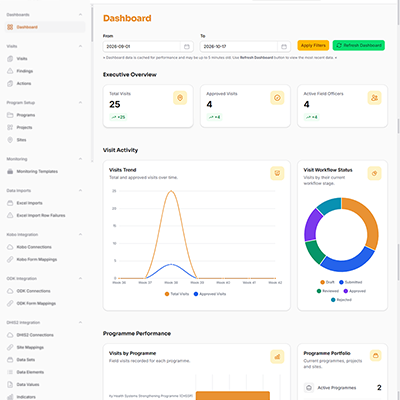
Task: Collapse the Dashboards sidebar group
Action: click(x=80, y=15)
